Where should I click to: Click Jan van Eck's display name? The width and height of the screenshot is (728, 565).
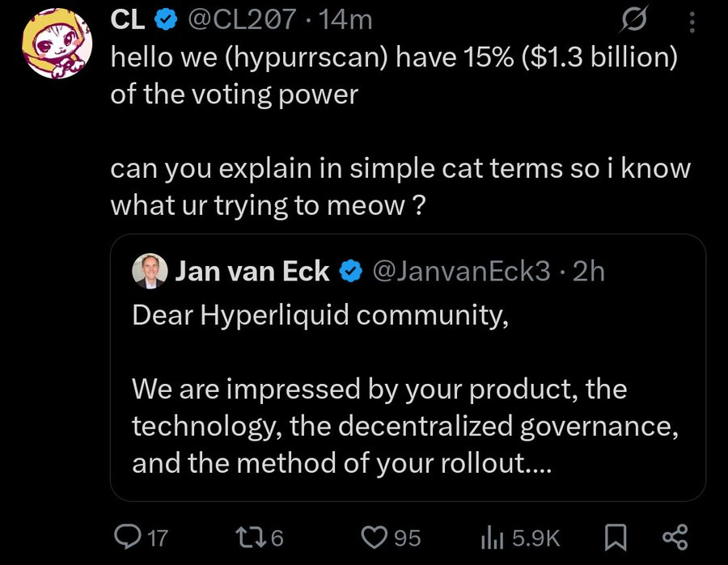(x=252, y=272)
